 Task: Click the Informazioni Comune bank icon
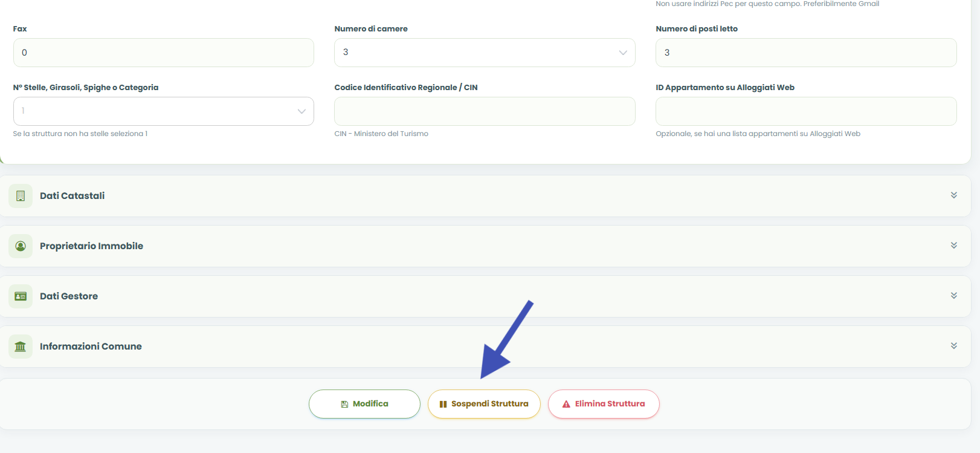pyautogui.click(x=21, y=347)
